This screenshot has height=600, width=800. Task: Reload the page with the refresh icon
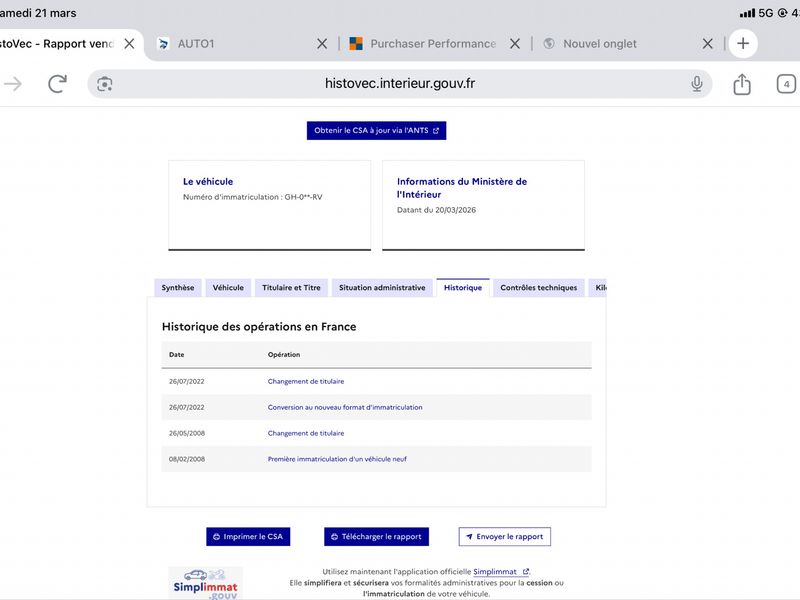(x=57, y=84)
